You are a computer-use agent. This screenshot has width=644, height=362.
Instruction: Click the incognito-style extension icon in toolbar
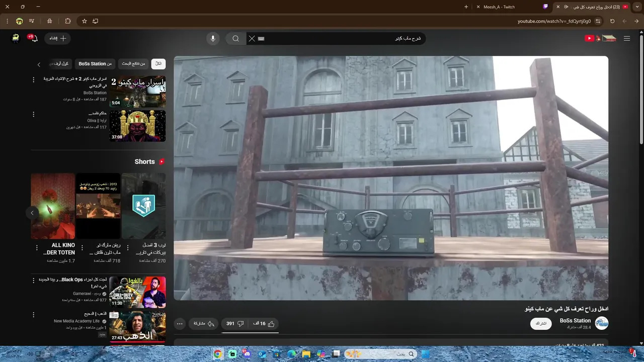[x=49, y=21]
